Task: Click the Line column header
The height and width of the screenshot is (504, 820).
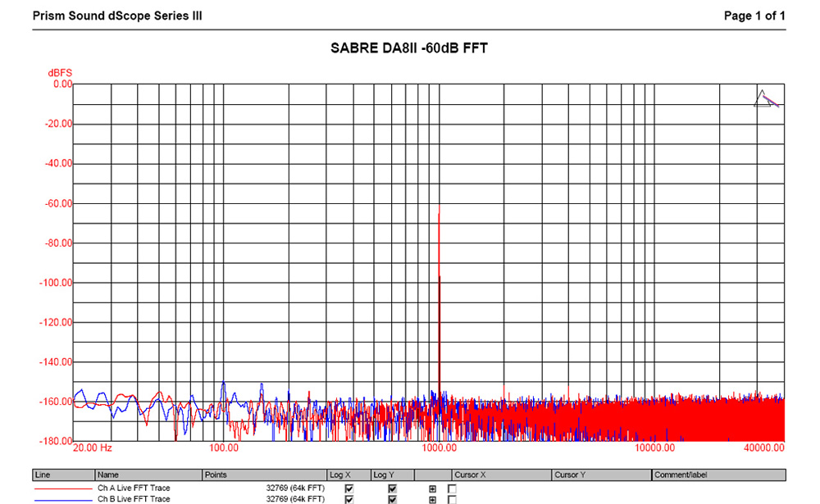Action: pyautogui.click(x=63, y=474)
